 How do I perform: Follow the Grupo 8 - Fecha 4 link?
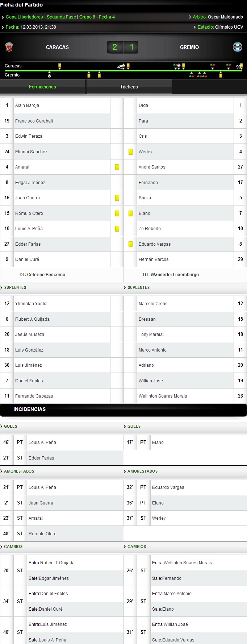pos(97,17)
